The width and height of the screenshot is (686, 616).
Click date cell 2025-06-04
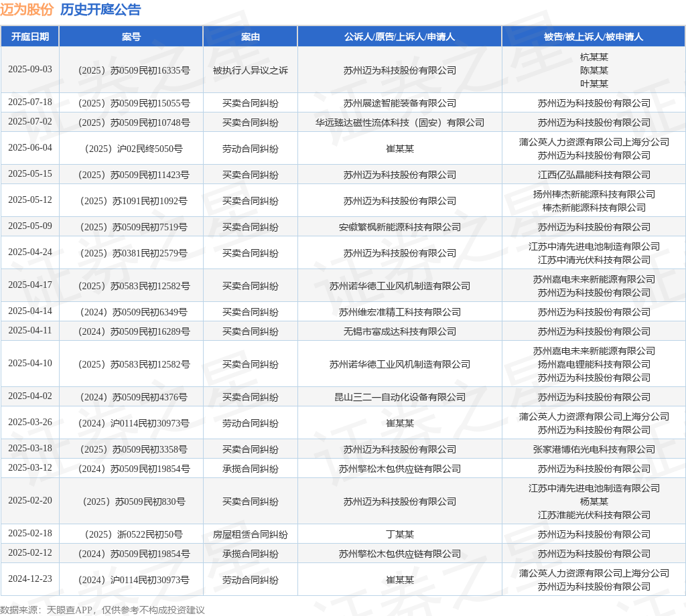[29, 148]
